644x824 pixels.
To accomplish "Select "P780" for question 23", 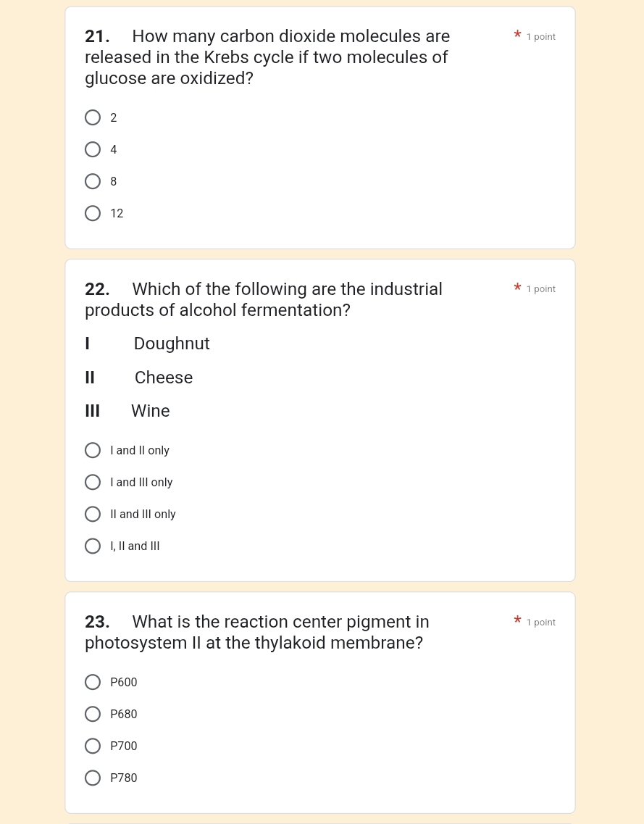I will [93, 778].
